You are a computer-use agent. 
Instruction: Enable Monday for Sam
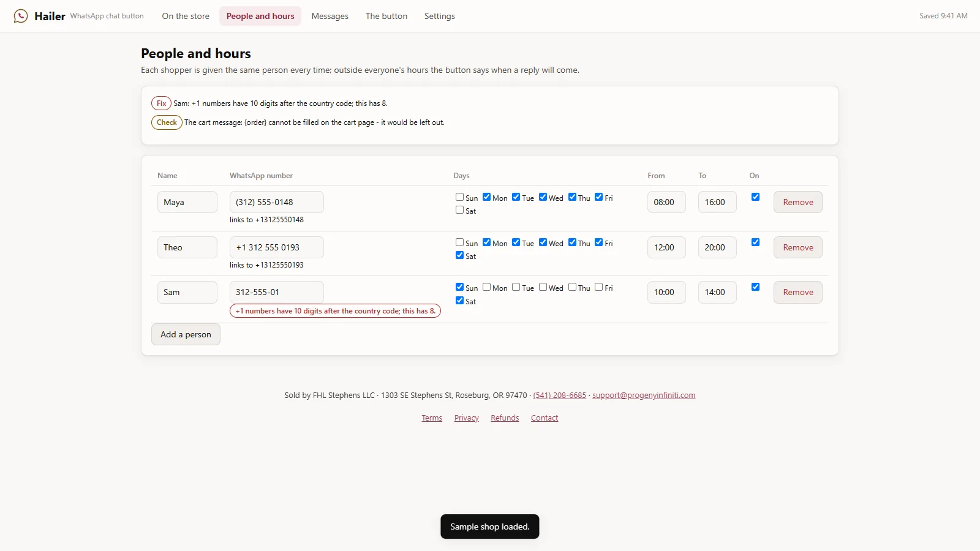486,287
